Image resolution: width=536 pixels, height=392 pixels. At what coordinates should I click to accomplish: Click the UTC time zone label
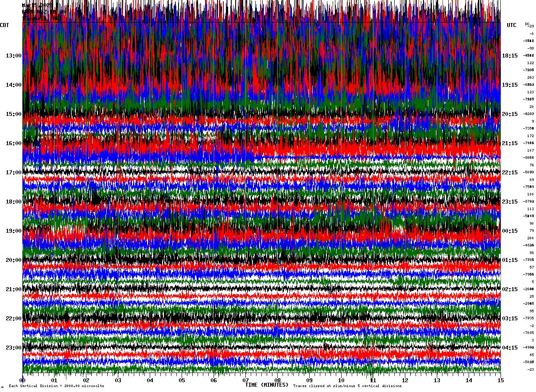coord(511,25)
